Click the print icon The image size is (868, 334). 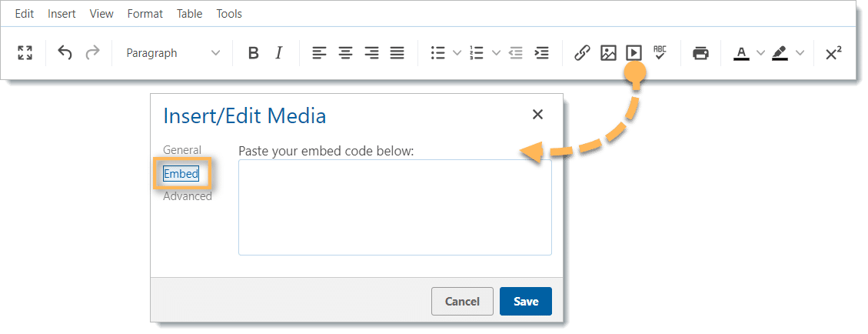(x=700, y=53)
